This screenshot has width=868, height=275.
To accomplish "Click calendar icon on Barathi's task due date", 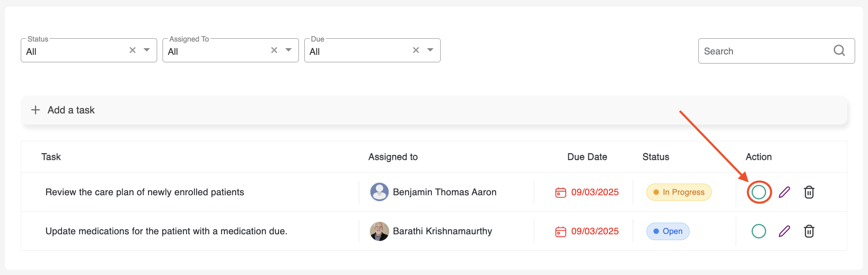I will coord(561,231).
